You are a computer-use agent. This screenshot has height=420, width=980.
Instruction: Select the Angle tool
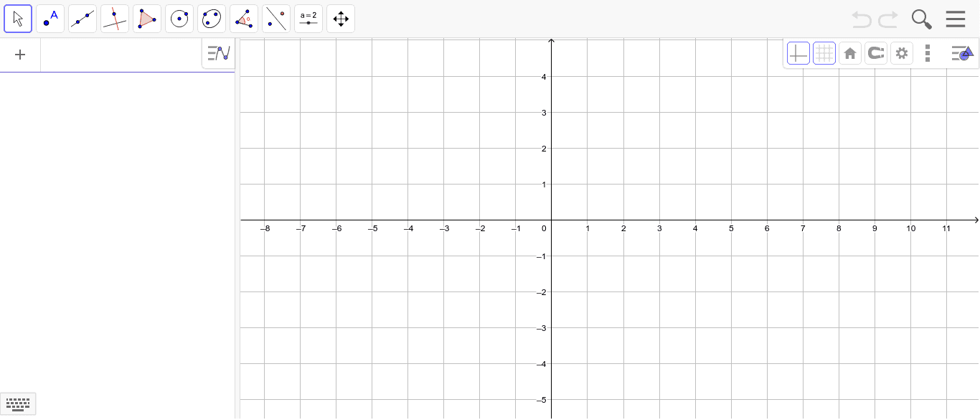(244, 19)
